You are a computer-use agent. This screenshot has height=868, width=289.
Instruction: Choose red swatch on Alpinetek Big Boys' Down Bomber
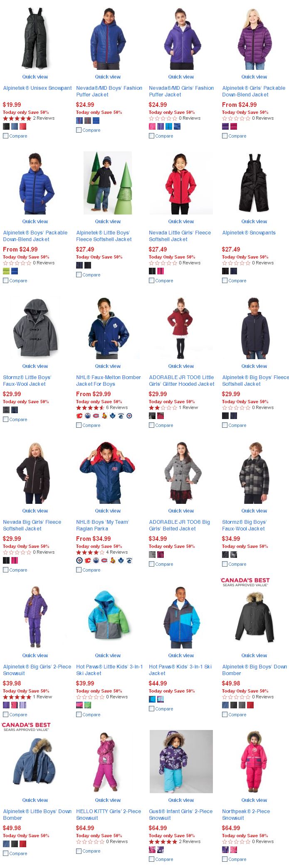[x=250, y=705]
